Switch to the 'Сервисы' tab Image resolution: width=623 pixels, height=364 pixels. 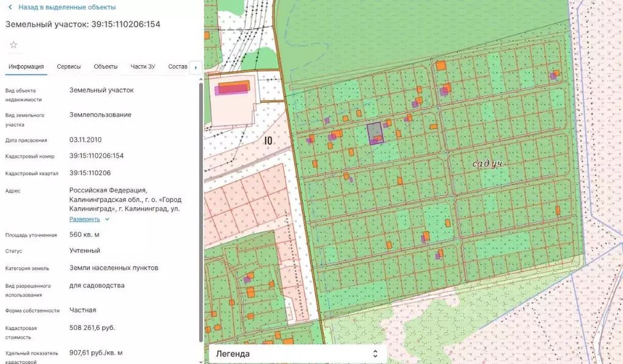click(x=69, y=67)
